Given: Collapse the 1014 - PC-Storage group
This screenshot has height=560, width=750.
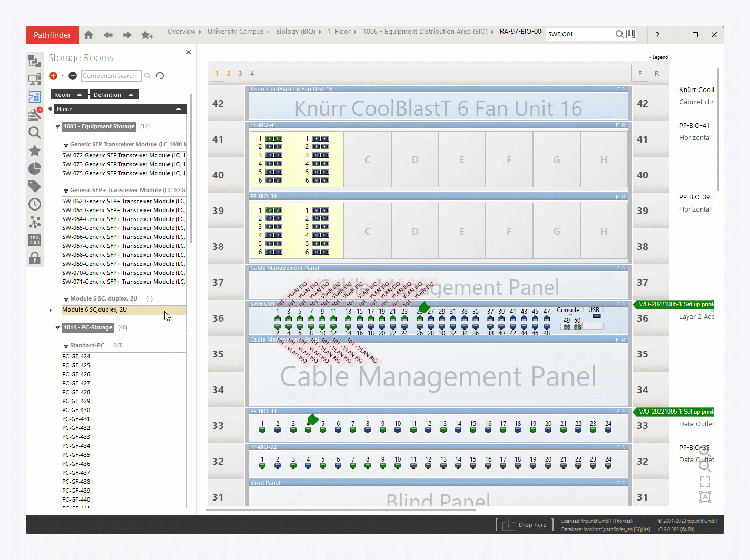Looking at the screenshot, I should (58, 328).
